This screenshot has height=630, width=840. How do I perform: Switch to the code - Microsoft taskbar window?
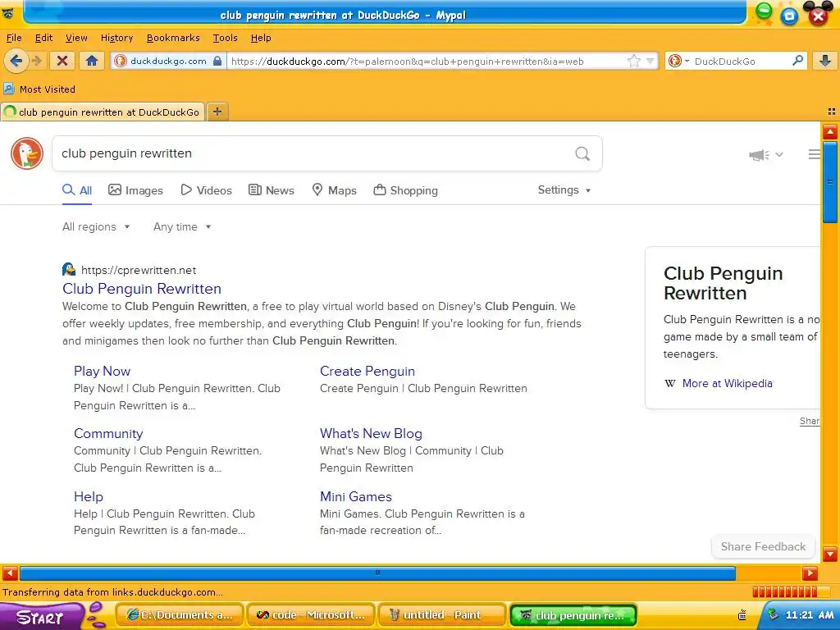(x=311, y=615)
